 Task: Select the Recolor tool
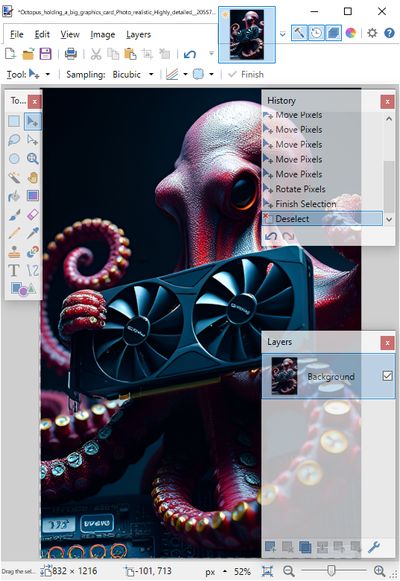click(x=33, y=252)
